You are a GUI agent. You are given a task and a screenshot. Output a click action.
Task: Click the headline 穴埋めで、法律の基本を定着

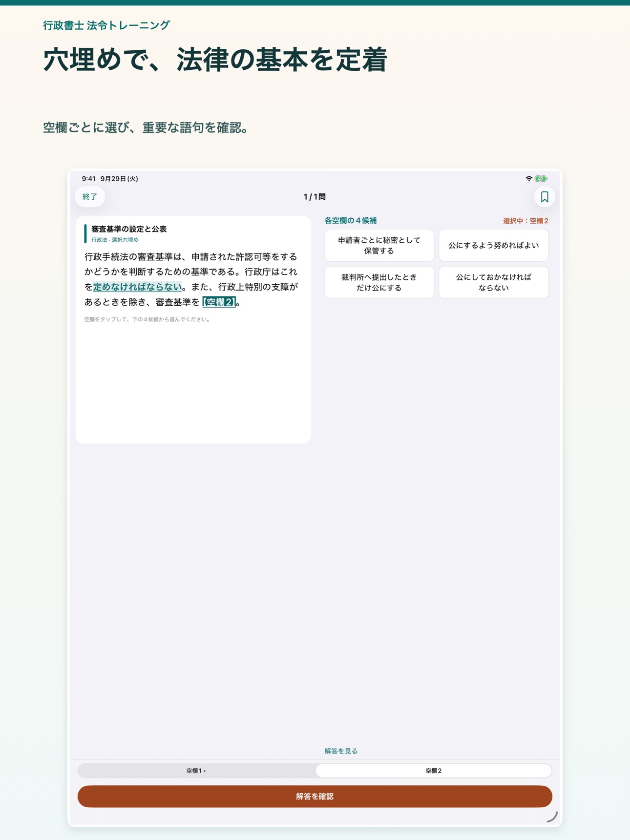[215, 60]
